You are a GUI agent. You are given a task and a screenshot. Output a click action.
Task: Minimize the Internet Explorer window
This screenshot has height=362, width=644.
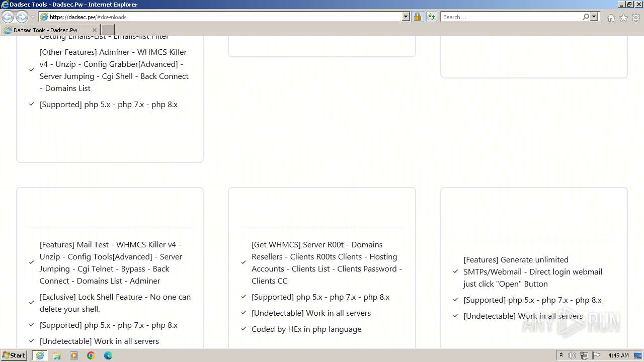coord(621,4)
